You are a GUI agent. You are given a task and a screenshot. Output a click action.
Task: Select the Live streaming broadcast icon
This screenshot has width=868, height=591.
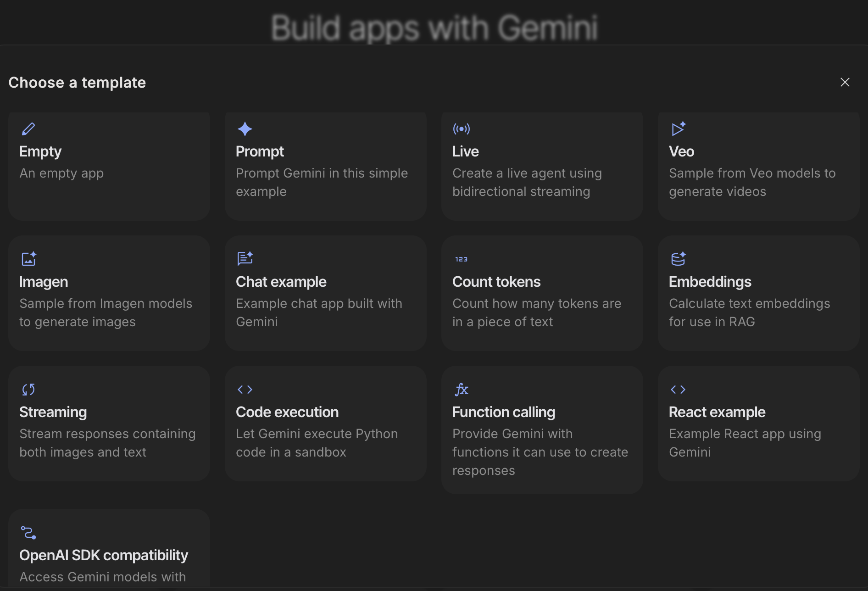pos(462,129)
